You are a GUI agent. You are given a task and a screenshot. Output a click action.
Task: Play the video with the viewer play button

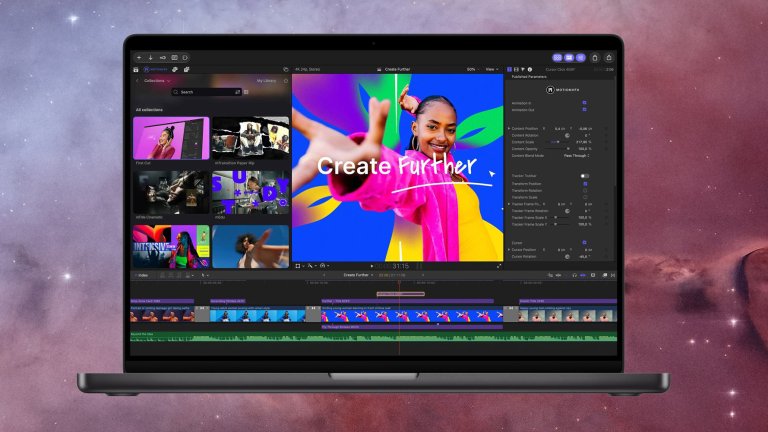372,266
